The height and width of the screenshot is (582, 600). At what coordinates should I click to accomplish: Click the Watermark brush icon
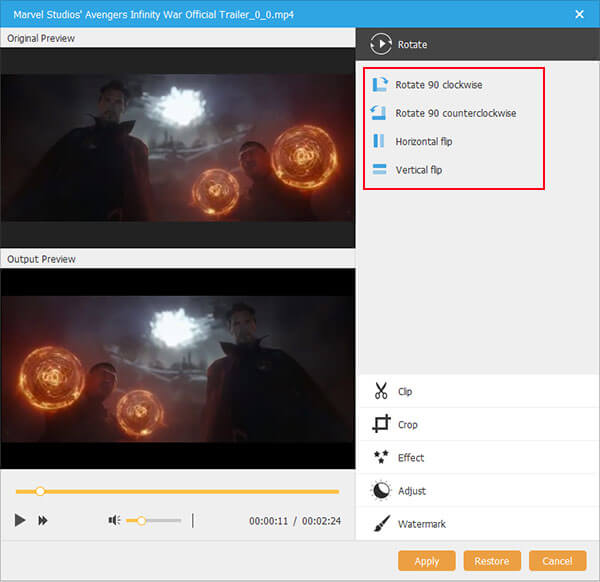(382, 523)
